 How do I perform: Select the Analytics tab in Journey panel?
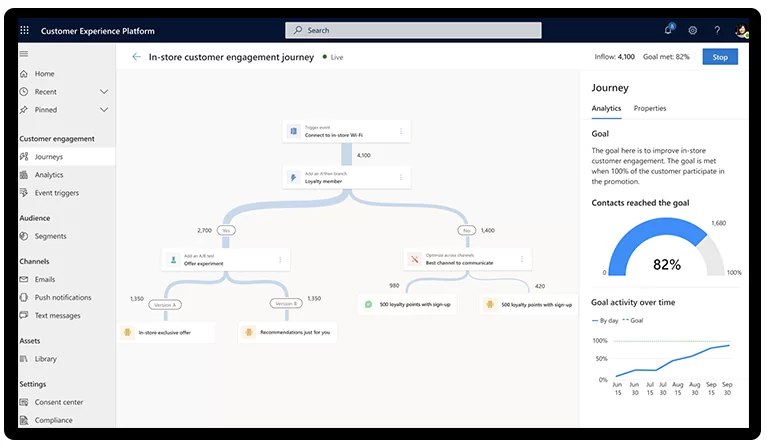pos(606,108)
